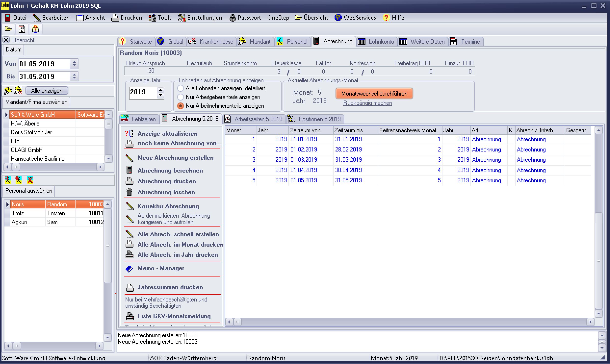Click the first Personal filter person icon
This screenshot has width=610, height=364.
8,180
